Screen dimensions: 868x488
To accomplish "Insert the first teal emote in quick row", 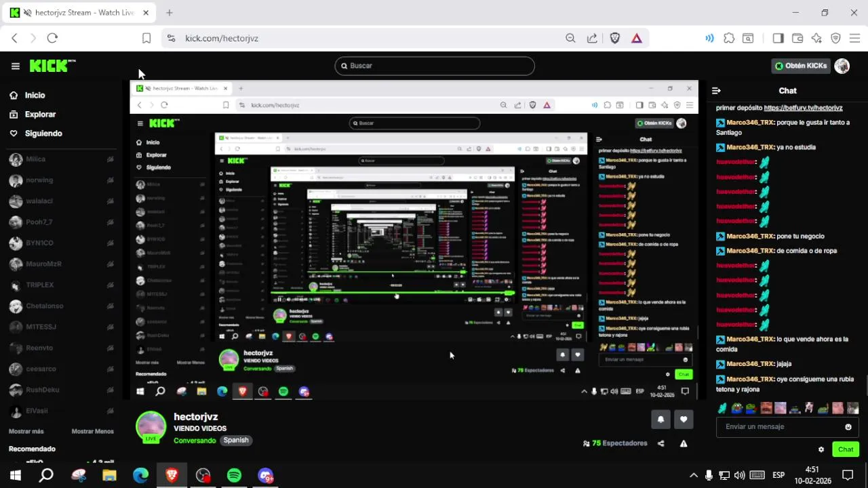I will coord(722,408).
